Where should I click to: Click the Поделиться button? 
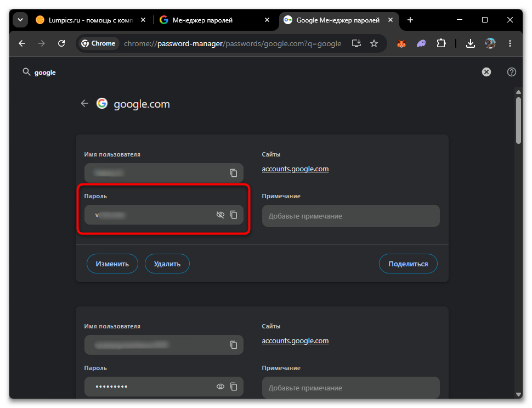click(408, 264)
